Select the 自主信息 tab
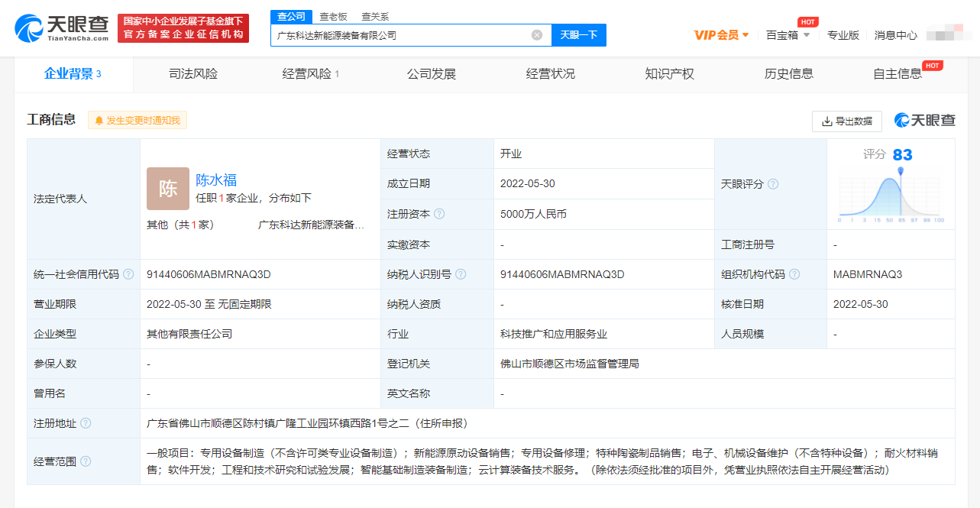Image resolution: width=980 pixels, height=508 pixels. coord(898,74)
